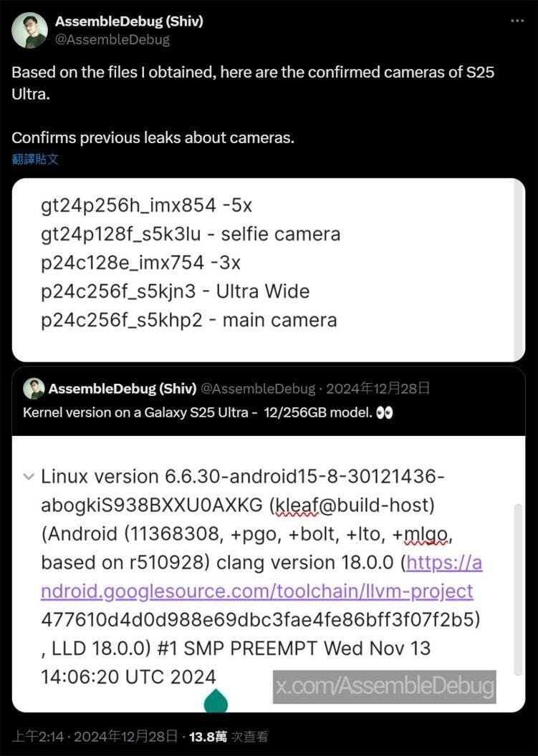
Task: Click the x.com/AssembleDebug watermark label
Action: click(385, 687)
